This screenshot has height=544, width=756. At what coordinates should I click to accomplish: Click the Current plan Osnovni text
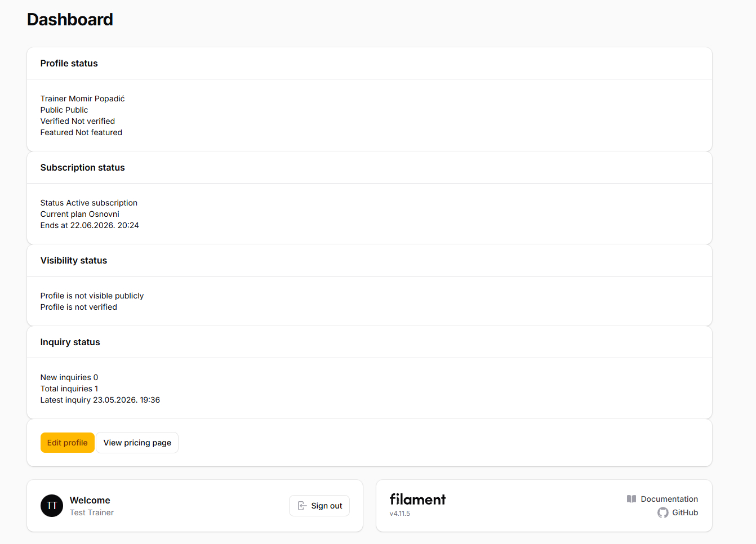coord(80,214)
